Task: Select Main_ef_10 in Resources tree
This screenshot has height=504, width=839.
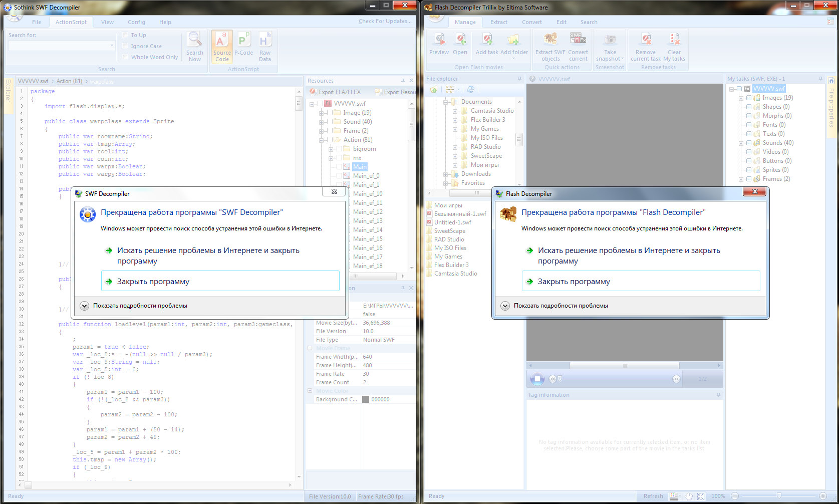Action: [x=367, y=194]
